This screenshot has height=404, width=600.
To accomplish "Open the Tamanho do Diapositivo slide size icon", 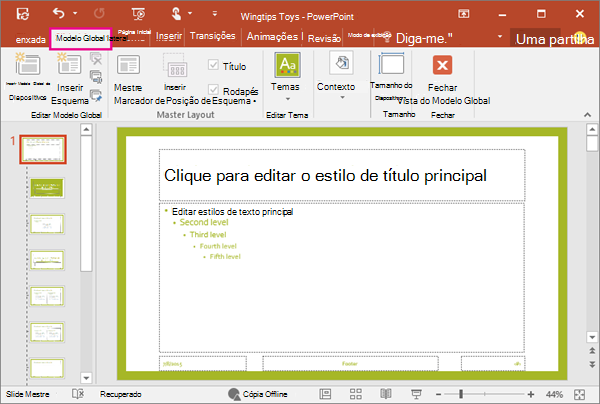I will pos(391,64).
